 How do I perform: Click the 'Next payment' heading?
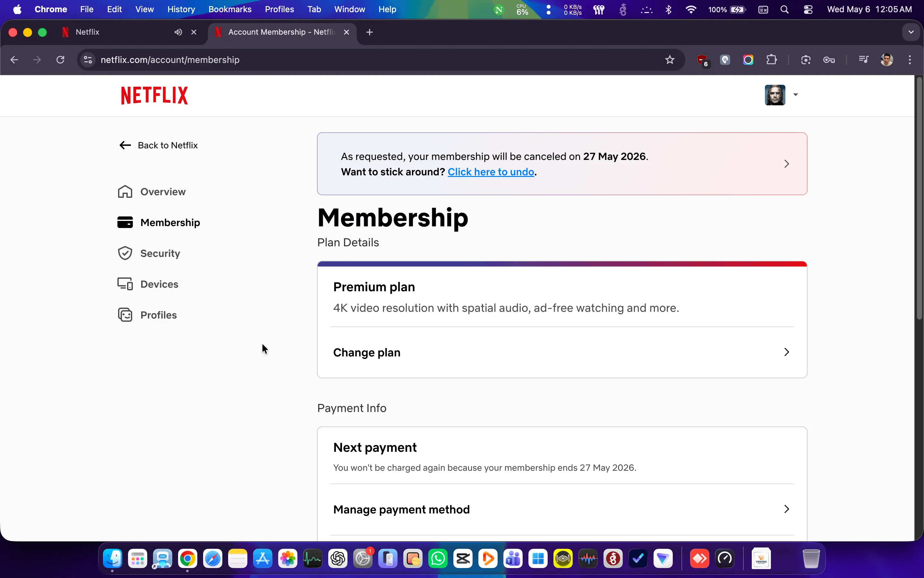(x=374, y=447)
